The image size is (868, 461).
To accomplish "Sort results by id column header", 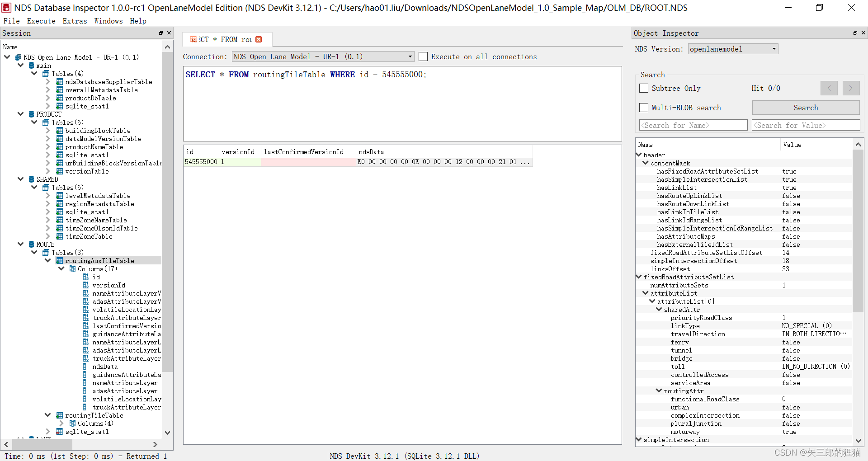I will (x=201, y=152).
